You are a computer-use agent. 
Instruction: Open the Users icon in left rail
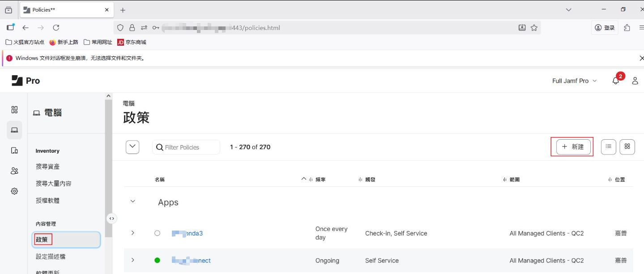(x=14, y=171)
